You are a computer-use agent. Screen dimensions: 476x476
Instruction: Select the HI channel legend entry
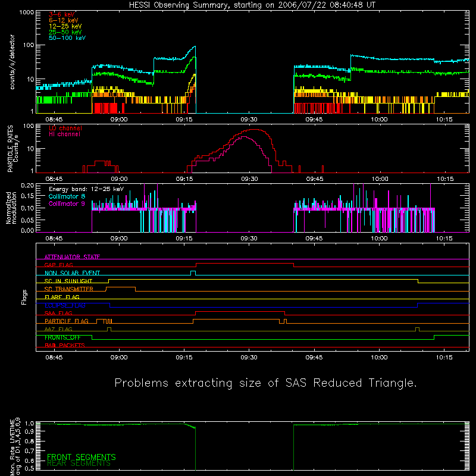click(x=64, y=134)
